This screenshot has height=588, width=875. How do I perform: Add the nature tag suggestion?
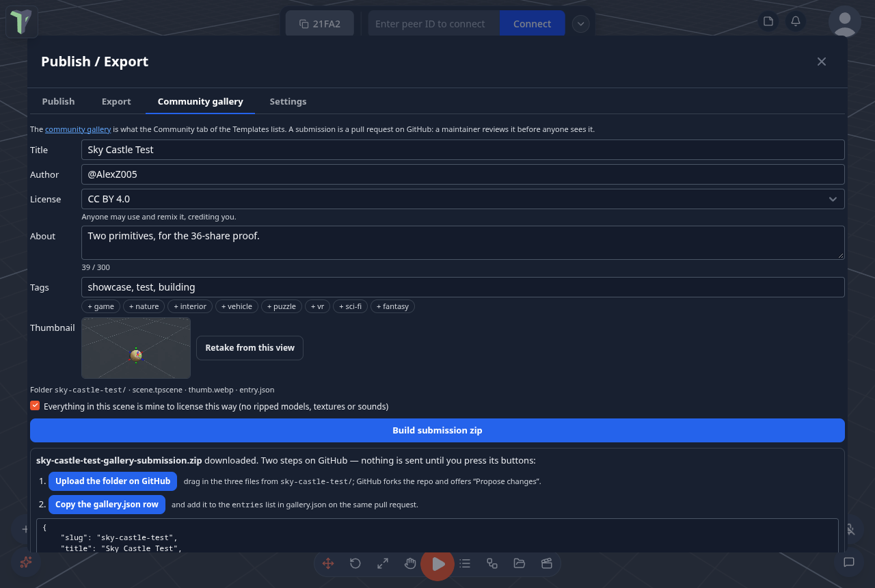(144, 306)
